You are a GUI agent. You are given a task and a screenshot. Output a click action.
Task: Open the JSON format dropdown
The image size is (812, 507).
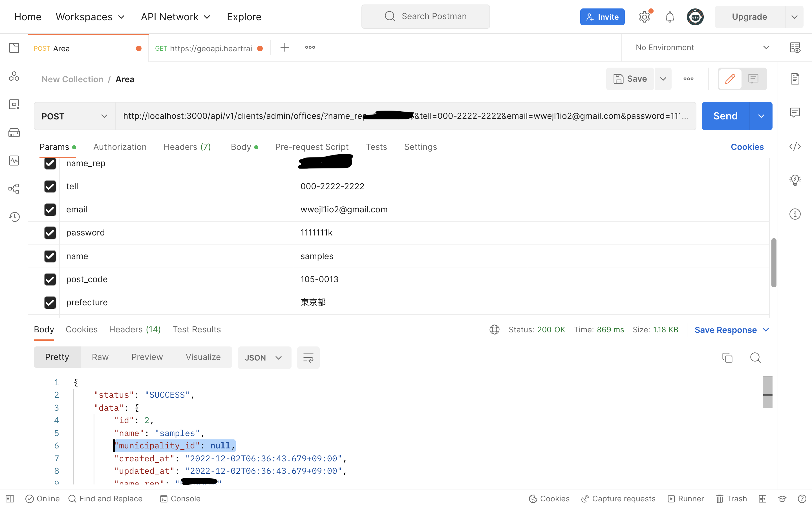click(x=264, y=357)
